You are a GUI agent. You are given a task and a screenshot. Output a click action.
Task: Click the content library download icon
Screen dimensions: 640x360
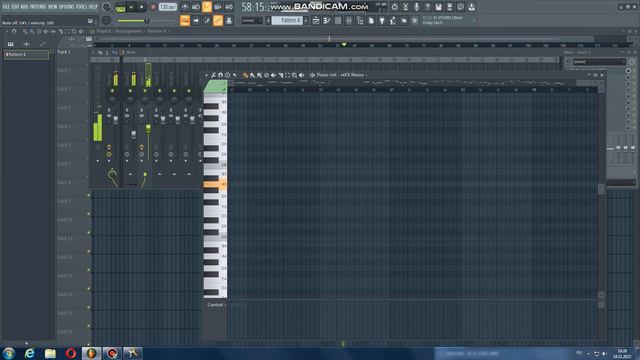pyautogui.click(x=471, y=7)
